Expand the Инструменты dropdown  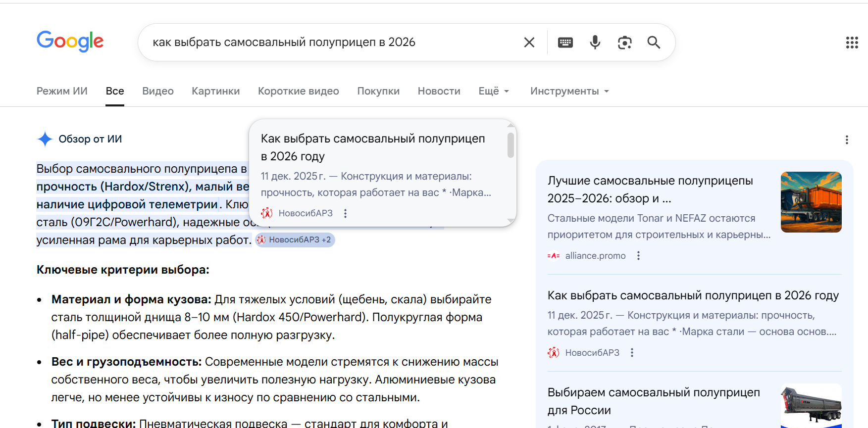[569, 91]
